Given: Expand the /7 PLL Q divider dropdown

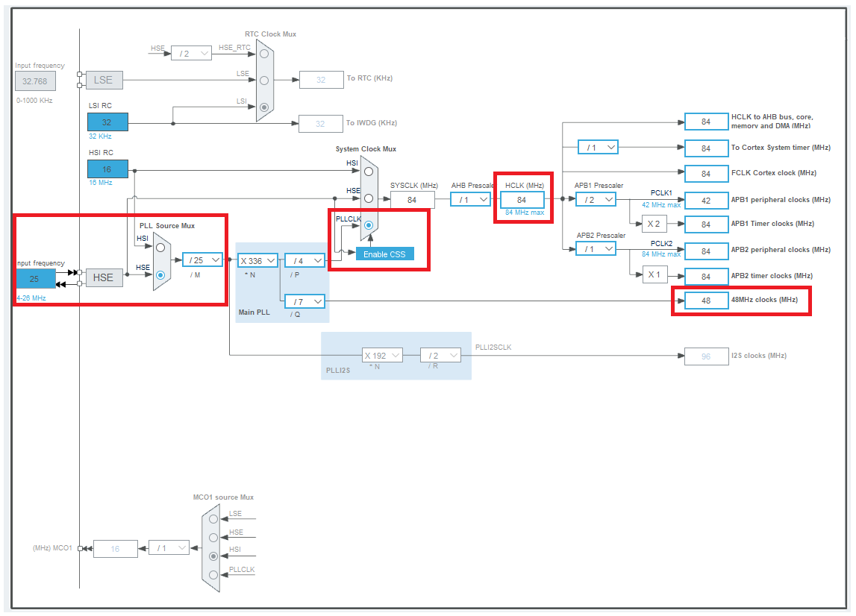Looking at the screenshot, I should (x=305, y=301).
